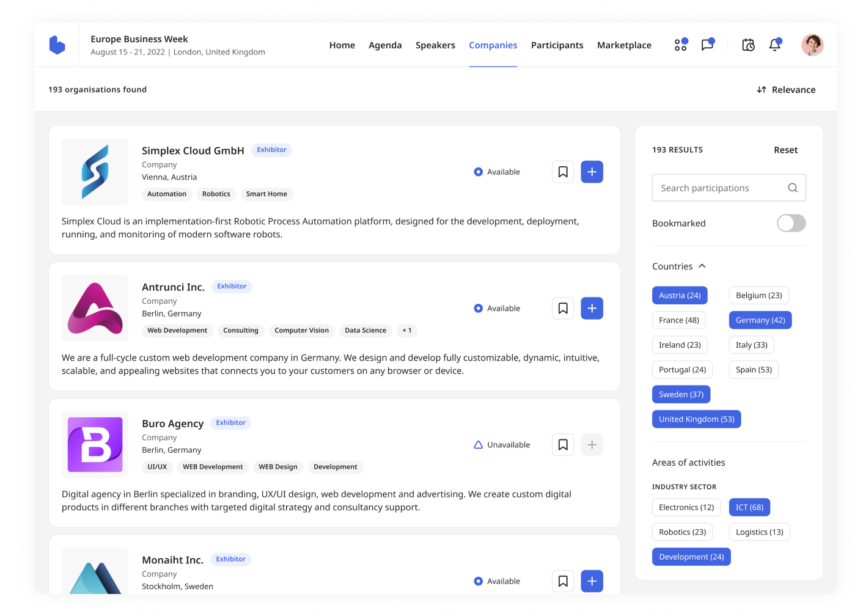Viewport: 863px width, 616px height.
Task: Go to Companies tab
Action: (493, 45)
